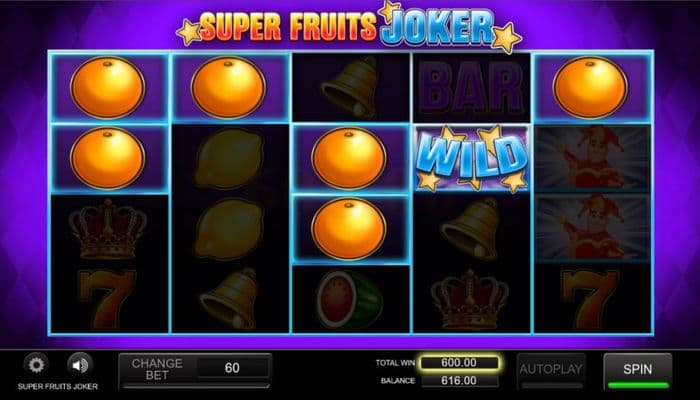
Task: Click the Change Bet button
Action: click(157, 369)
